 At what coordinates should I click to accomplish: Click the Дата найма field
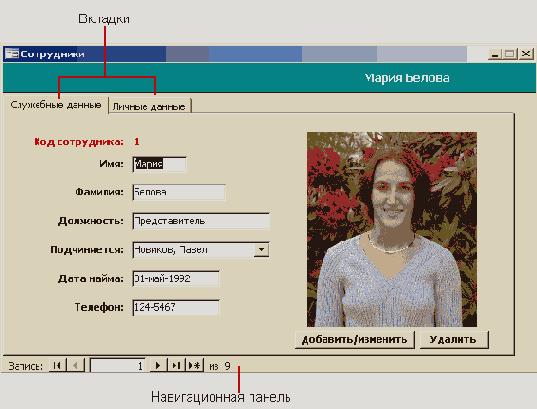click(176, 278)
